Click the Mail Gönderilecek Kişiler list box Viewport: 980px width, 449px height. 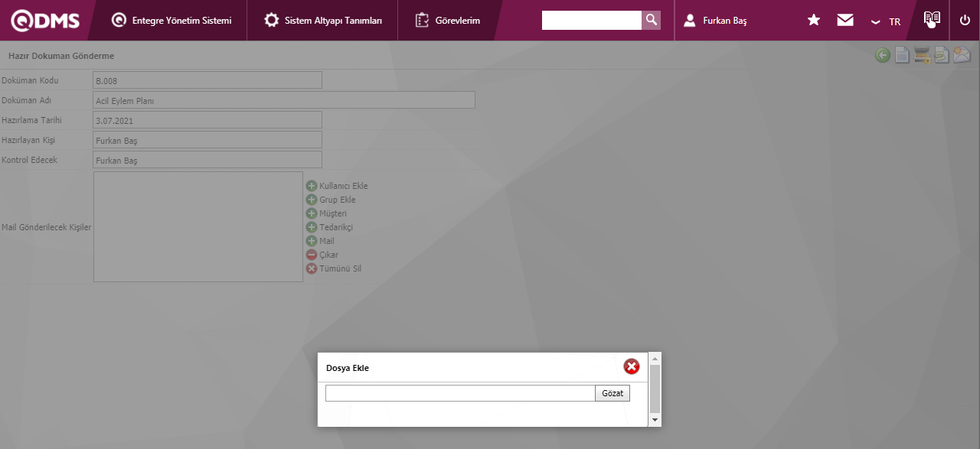(198, 226)
